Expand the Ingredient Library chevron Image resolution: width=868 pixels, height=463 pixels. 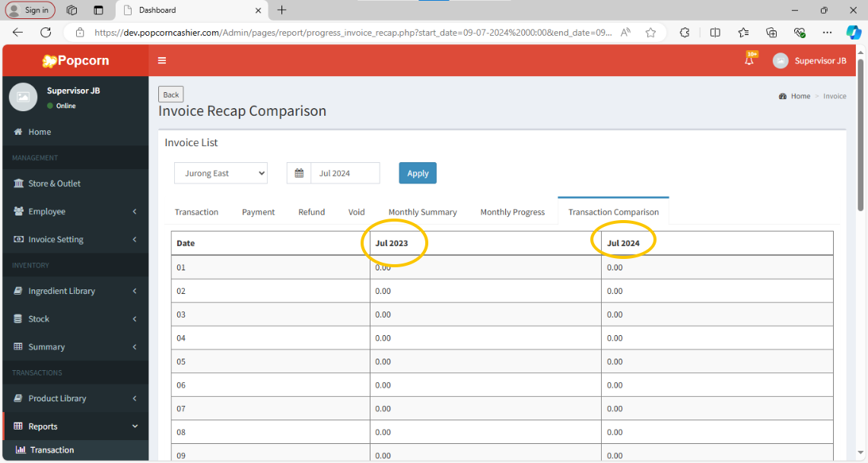135,291
